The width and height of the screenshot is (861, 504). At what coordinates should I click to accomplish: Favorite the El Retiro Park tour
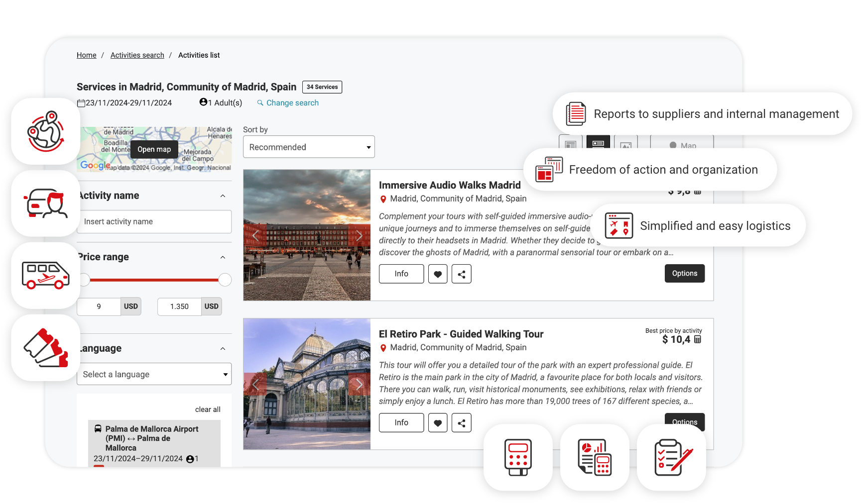[x=438, y=423]
